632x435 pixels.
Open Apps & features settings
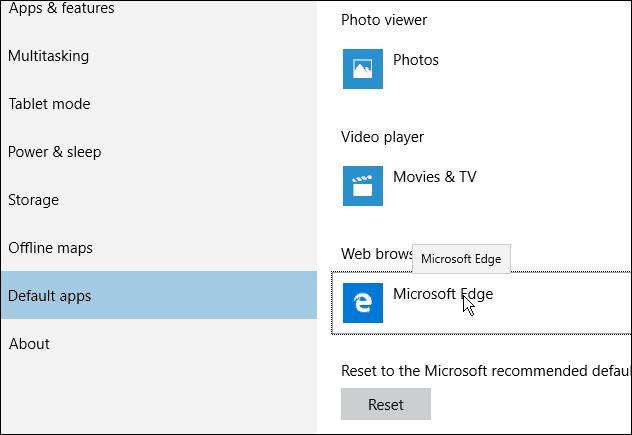[x=61, y=8]
